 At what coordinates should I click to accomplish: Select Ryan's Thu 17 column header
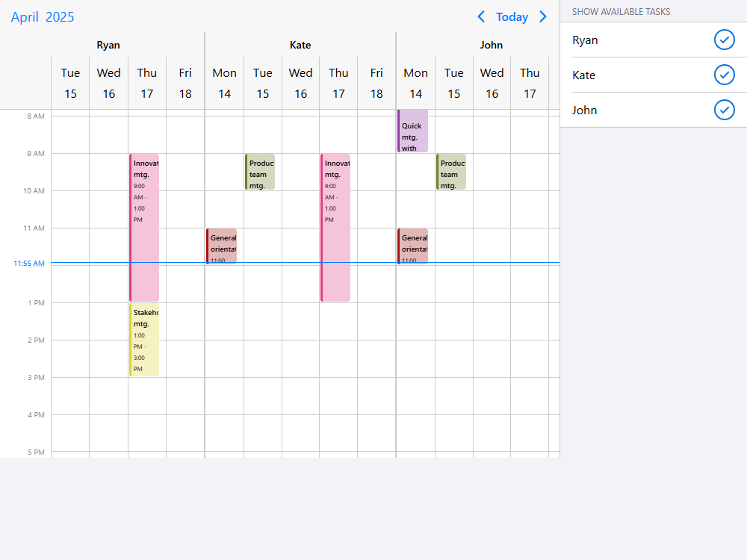pyautogui.click(x=146, y=84)
